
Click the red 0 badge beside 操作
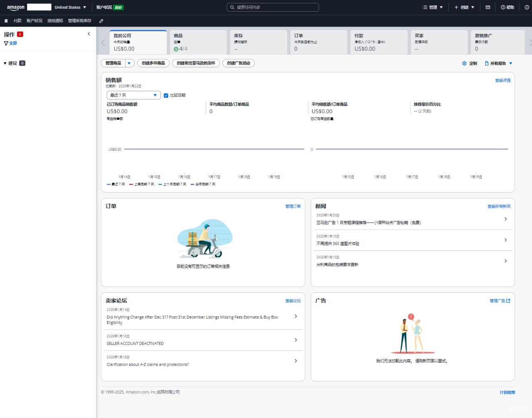click(20, 34)
